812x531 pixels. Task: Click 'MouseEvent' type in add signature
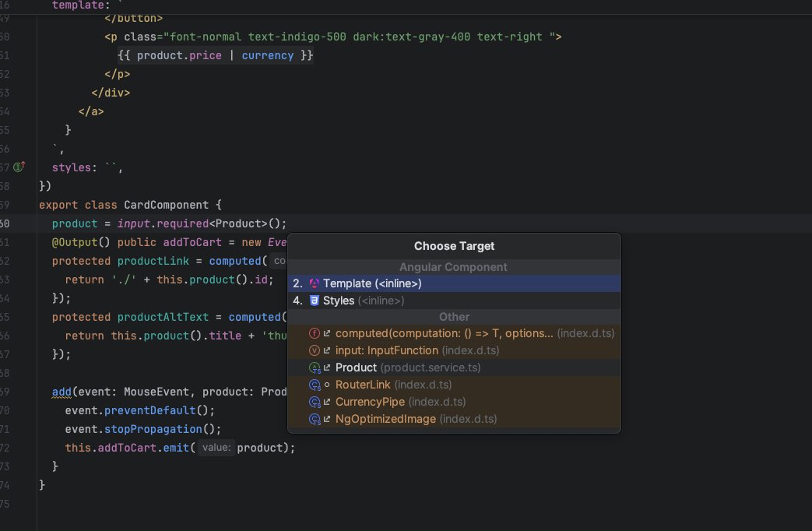click(x=156, y=392)
